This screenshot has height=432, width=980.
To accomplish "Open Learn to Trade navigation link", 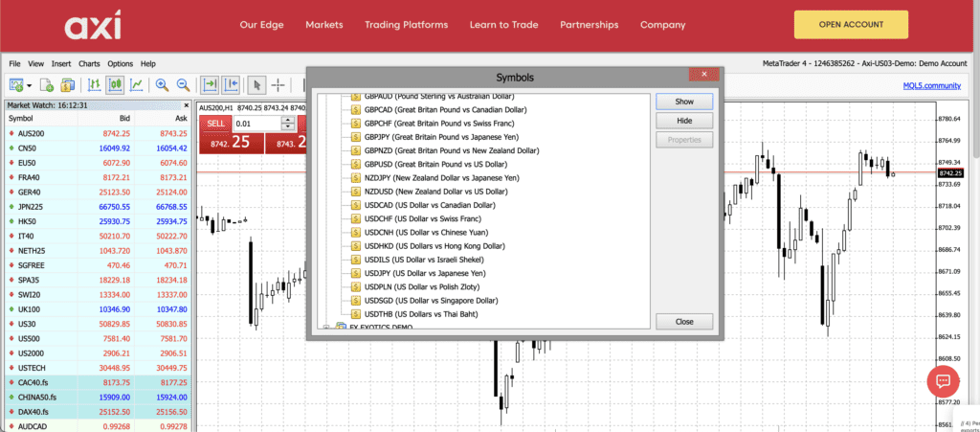I will (503, 25).
